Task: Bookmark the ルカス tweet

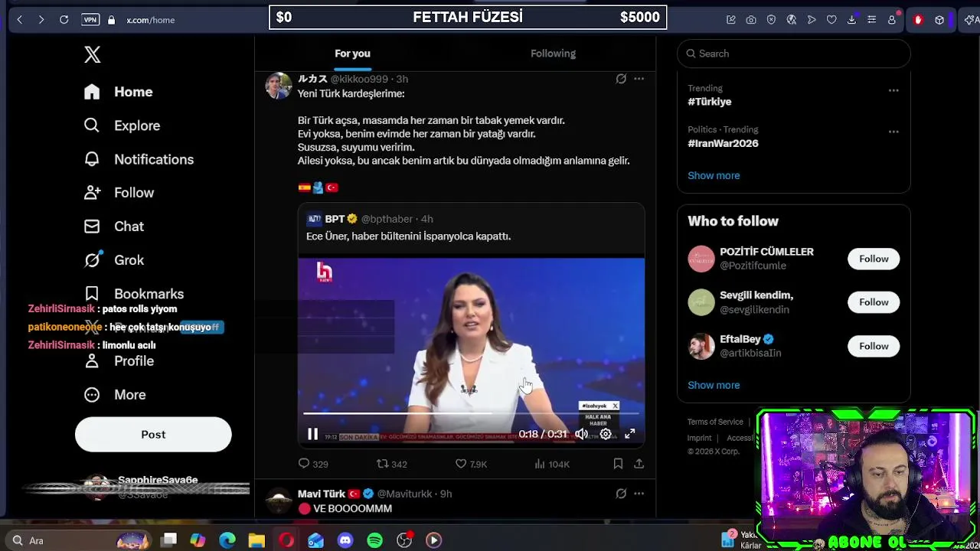Action: pyautogui.click(x=618, y=464)
